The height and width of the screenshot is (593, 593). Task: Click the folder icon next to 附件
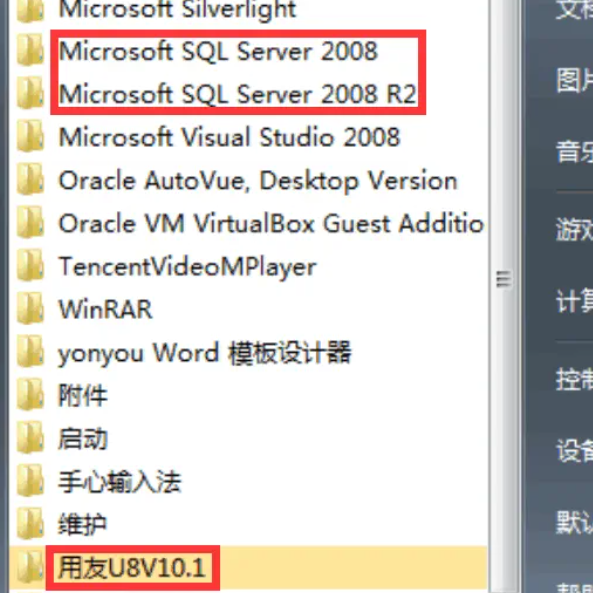pos(30,395)
